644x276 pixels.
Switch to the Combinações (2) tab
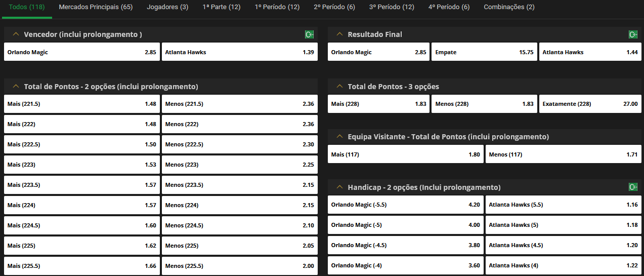(x=509, y=7)
